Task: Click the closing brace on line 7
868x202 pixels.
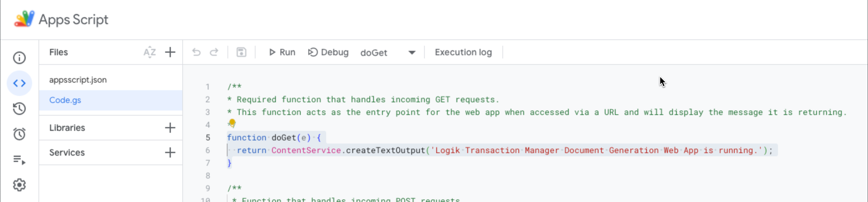Action: [x=229, y=163]
